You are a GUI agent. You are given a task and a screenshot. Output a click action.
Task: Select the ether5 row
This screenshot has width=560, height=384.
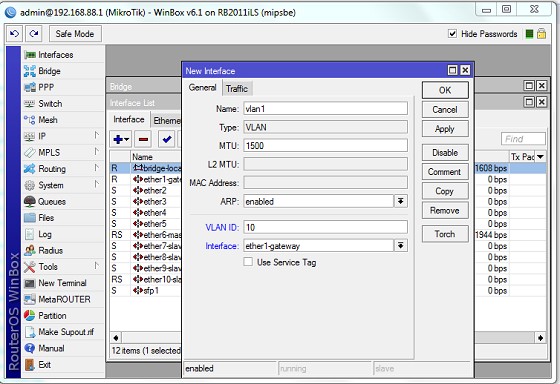(x=146, y=224)
